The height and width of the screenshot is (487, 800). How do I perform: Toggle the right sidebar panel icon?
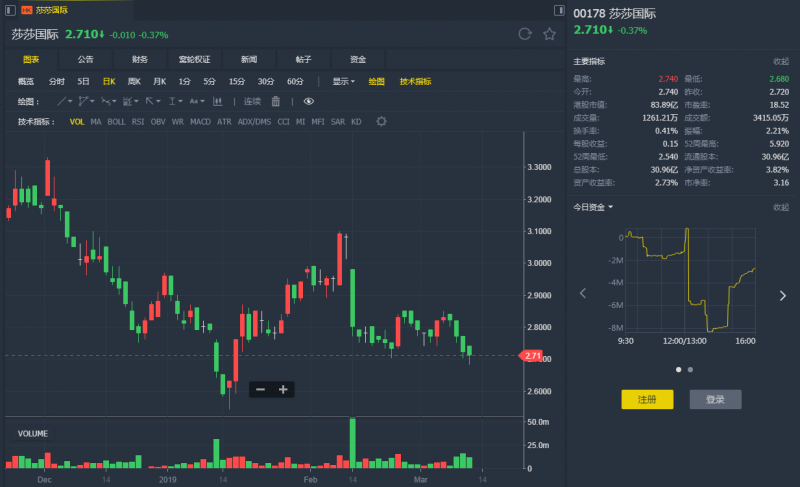559,10
